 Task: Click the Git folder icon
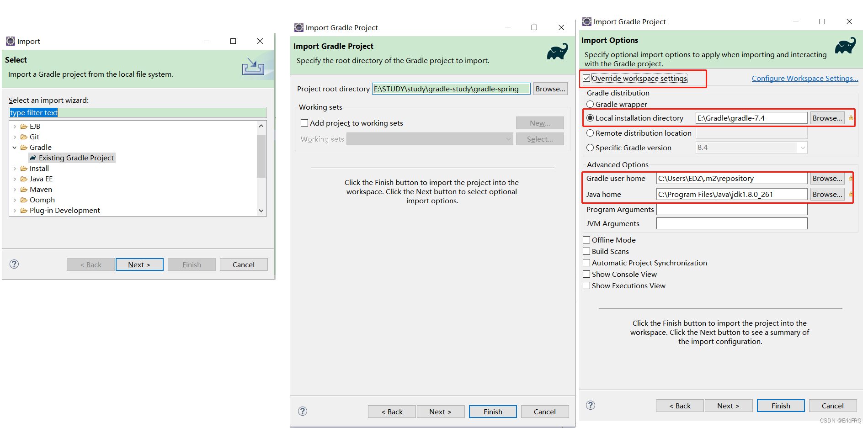(x=24, y=137)
